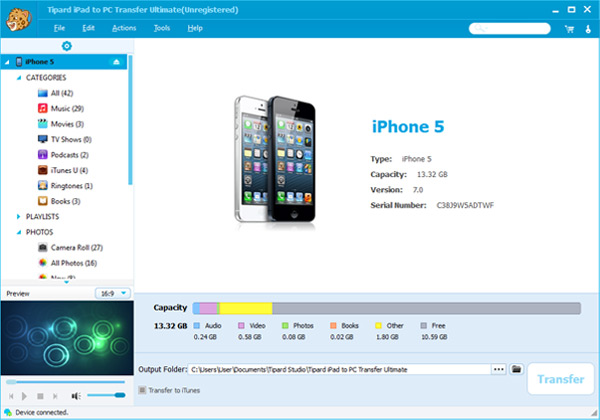Eject the iPhone 5 device
The width and height of the screenshot is (600, 420).
point(116,62)
